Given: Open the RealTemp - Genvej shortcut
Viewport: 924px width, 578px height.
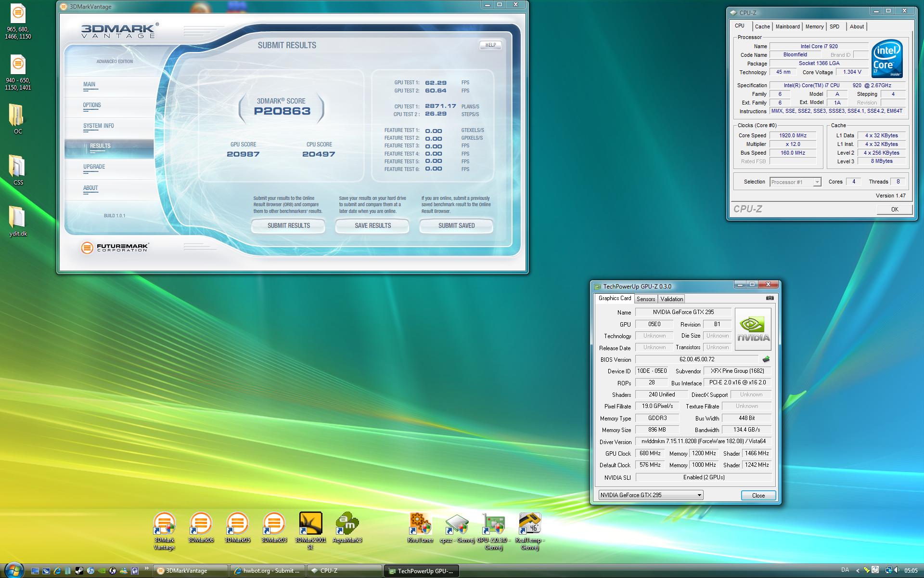Looking at the screenshot, I should tap(530, 531).
